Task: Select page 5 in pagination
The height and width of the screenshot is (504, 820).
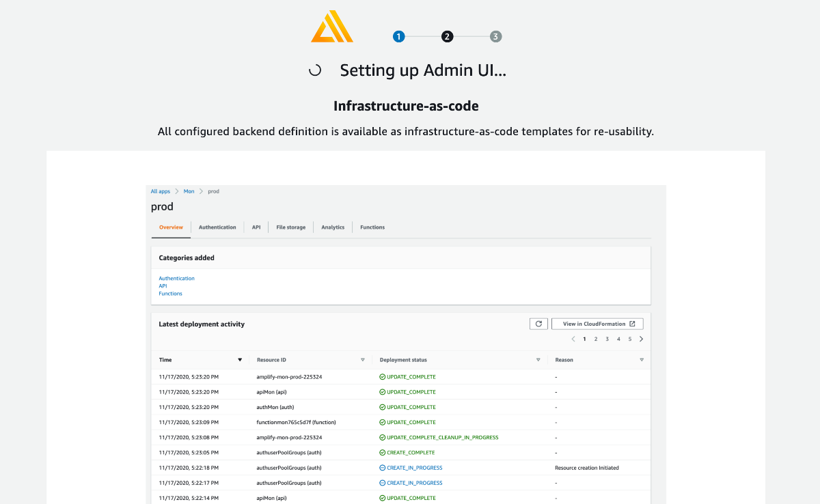Action: click(630, 339)
